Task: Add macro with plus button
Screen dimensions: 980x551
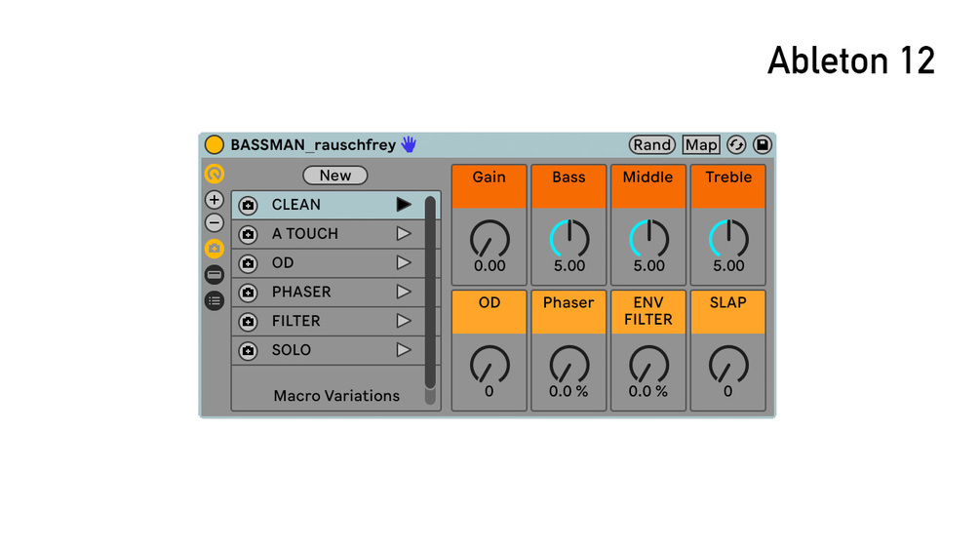Action: tap(215, 200)
